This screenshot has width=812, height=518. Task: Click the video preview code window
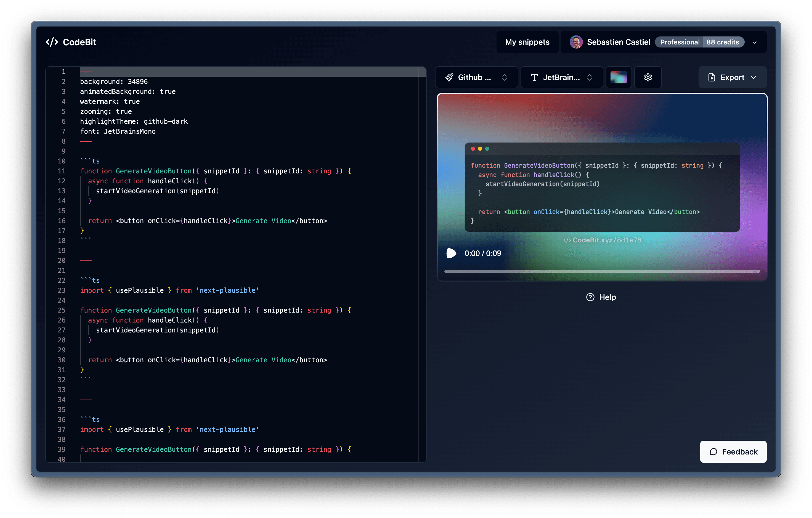click(x=602, y=187)
